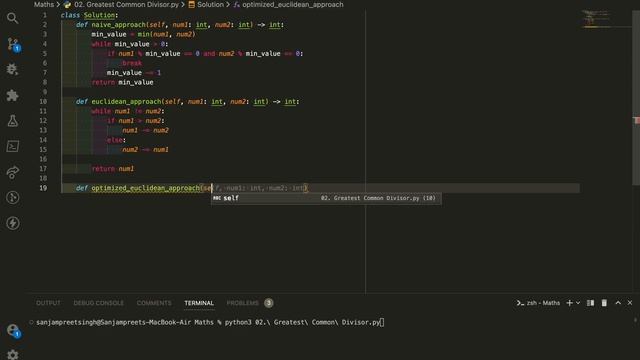Click the Maths breadcrumb
The width and height of the screenshot is (640, 360).
pyautogui.click(x=44, y=4)
